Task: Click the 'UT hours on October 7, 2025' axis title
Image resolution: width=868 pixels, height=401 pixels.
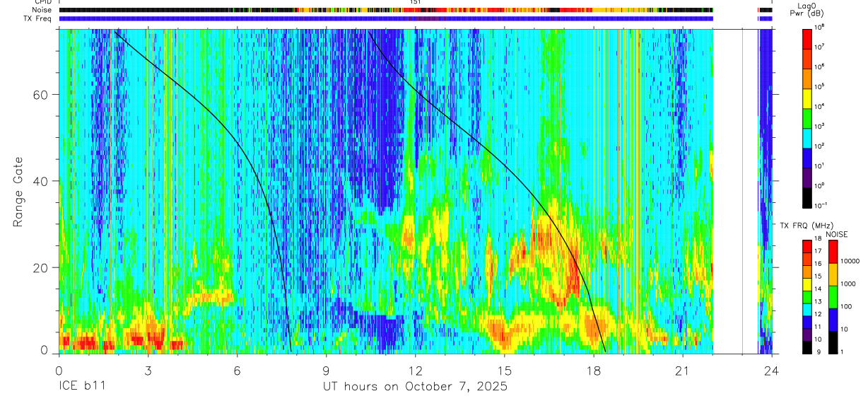Action: 415,387
